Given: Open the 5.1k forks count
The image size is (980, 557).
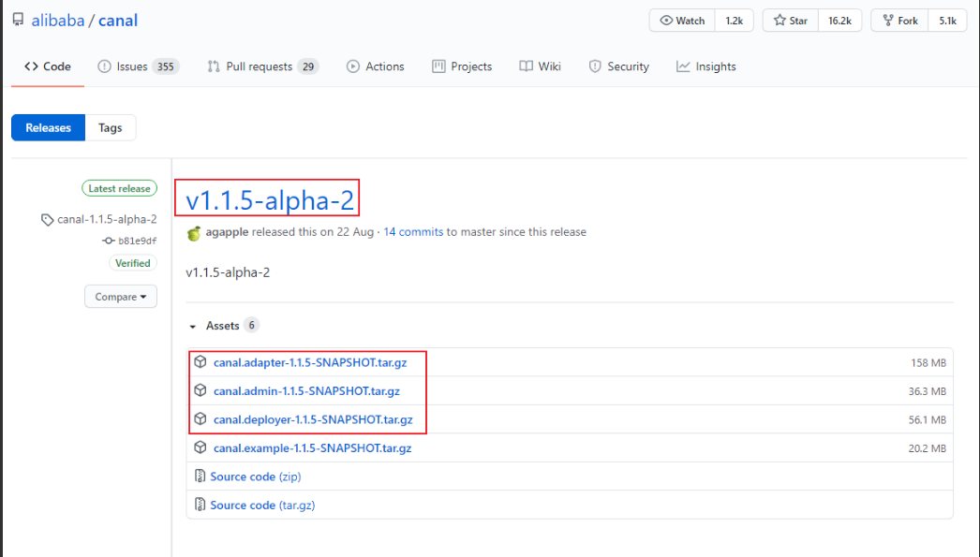Looking at the screenshot, I should click(947, 21).
